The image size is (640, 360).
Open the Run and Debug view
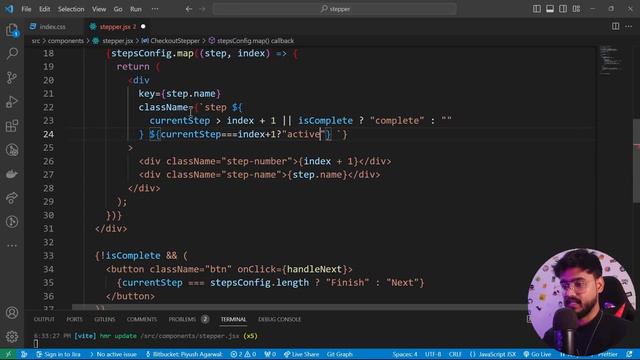pos(12,101)
